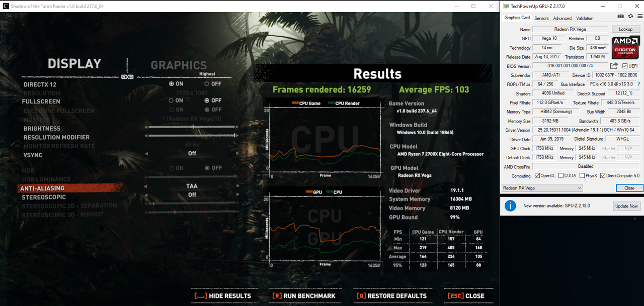Viewport: 644px width, 306px height.
Task: Adjust the Brightness slider track
Action: coord(191,127)
